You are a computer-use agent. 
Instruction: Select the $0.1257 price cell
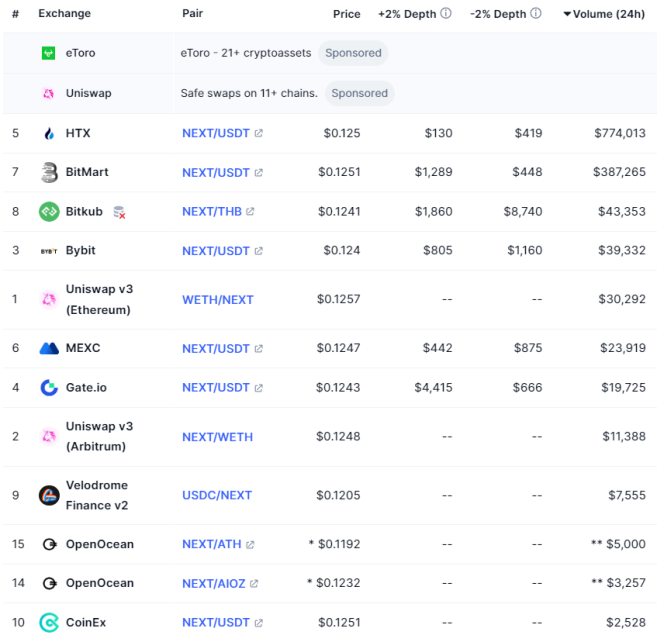(339, 299)
